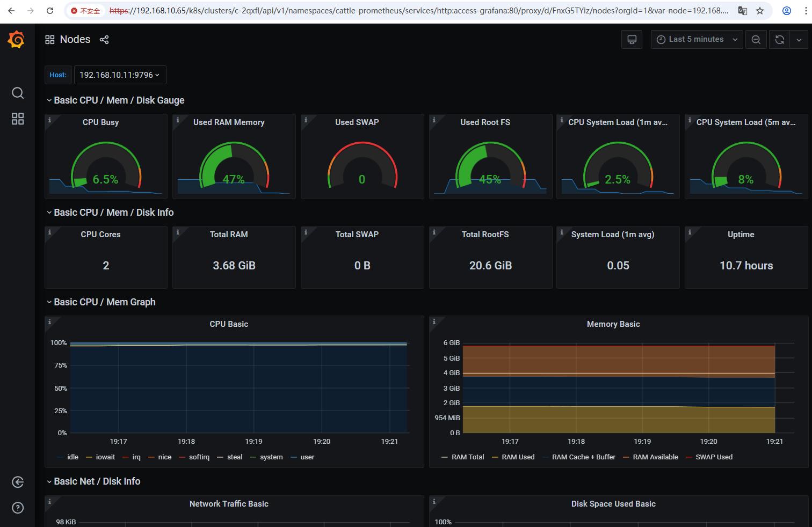Screen dimensions: 812x527
Task: Collapse the Basic CPU / Mem Graph row
Action: click(x=101, y=302)
